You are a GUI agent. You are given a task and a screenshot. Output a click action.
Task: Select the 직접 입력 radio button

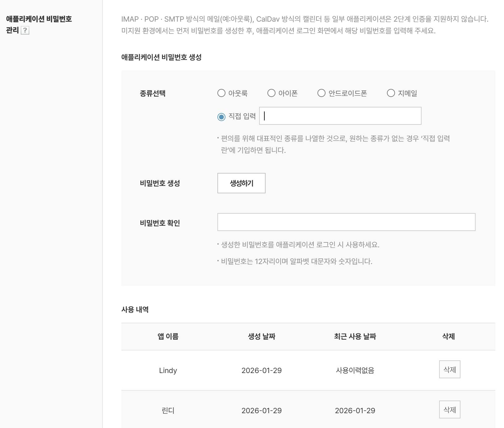point(221,117)
